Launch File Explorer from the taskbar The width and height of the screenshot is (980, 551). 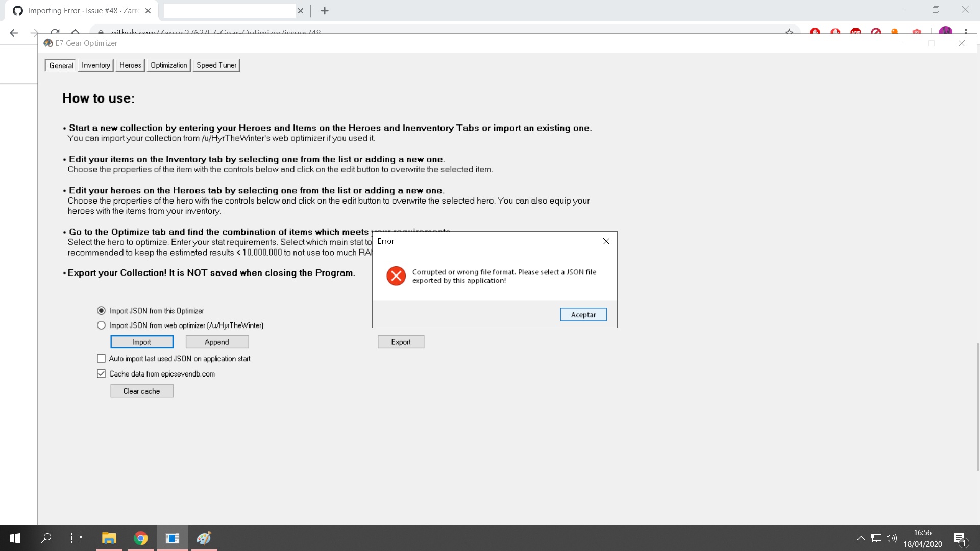[x=109, y=538]
